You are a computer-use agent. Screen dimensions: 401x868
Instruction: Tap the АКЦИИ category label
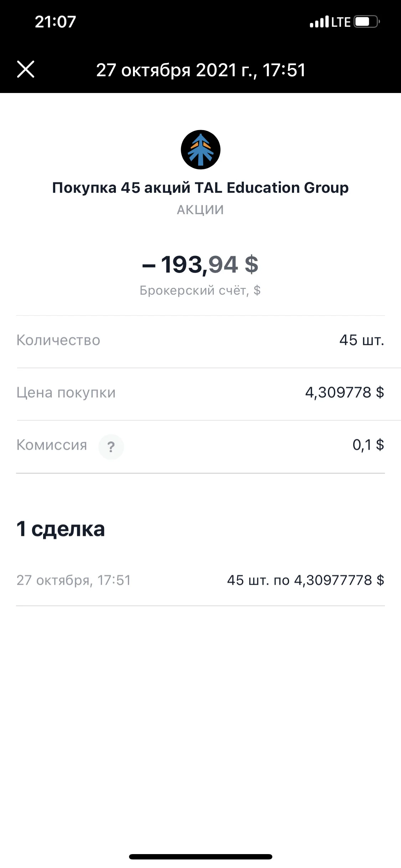click(x=200, y=210)
